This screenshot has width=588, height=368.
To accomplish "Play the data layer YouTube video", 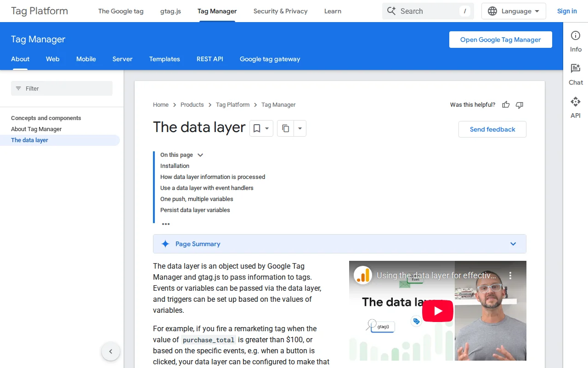I will point(437,310).
